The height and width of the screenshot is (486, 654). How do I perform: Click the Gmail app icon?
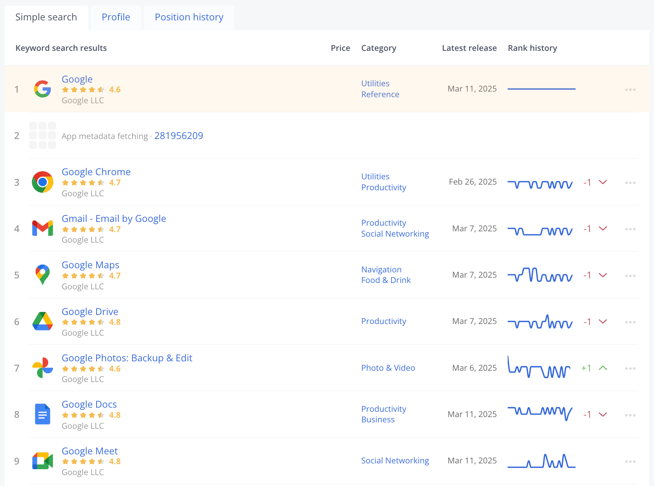pos(43,228)
